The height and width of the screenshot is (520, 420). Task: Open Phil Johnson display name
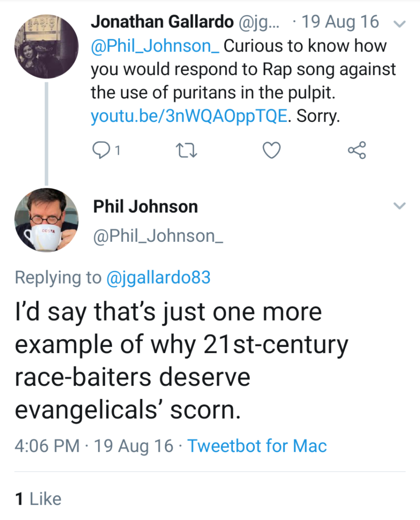146,206
